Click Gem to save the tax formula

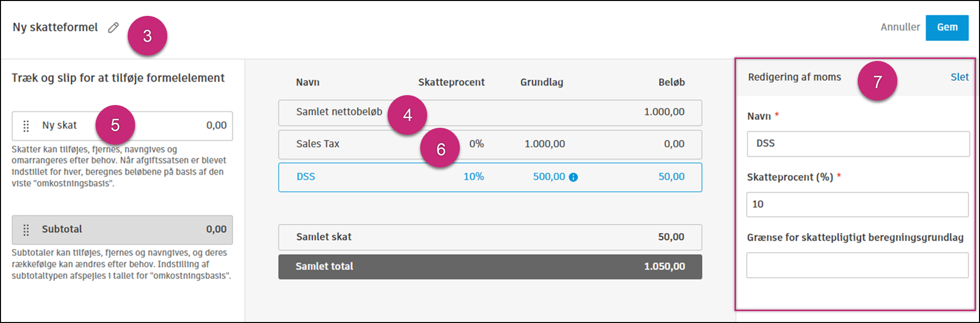coord(947,27)
